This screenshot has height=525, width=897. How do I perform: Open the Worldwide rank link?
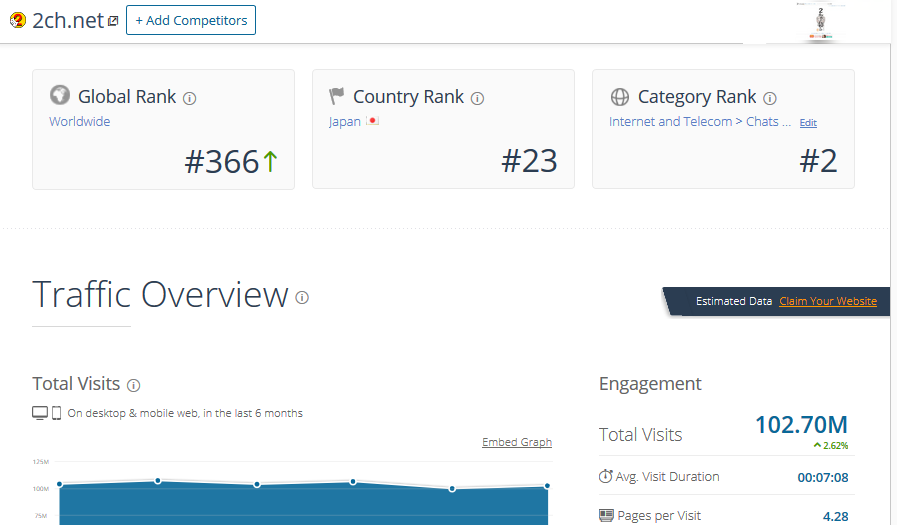tap(80, 122)
